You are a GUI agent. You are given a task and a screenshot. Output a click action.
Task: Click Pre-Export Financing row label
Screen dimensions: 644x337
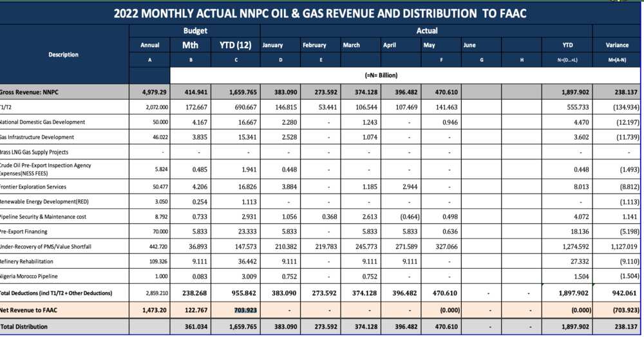(x=23, y=232)
